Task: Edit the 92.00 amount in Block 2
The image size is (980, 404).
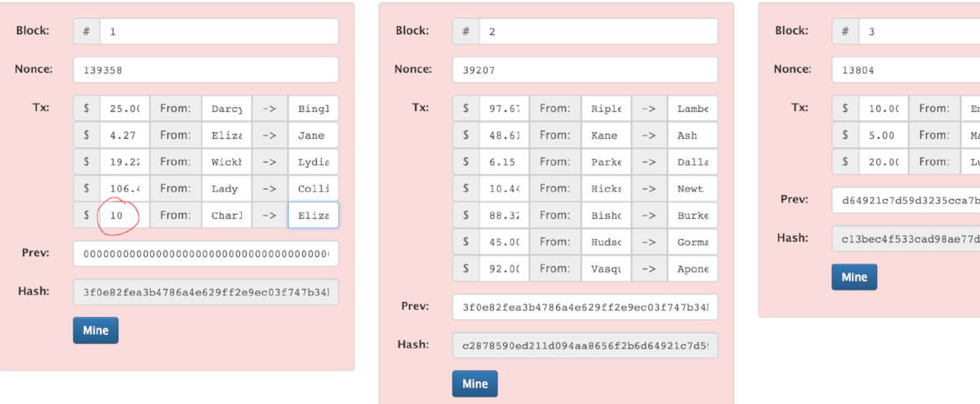Action: click(x=505, y=269)
